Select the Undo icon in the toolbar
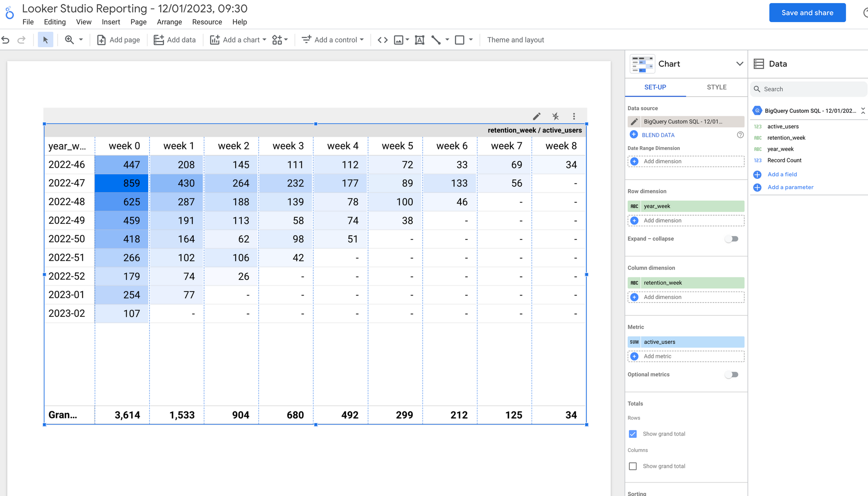Image resolution: width=868 pixels, height=496 pixels. pos(6,39)
